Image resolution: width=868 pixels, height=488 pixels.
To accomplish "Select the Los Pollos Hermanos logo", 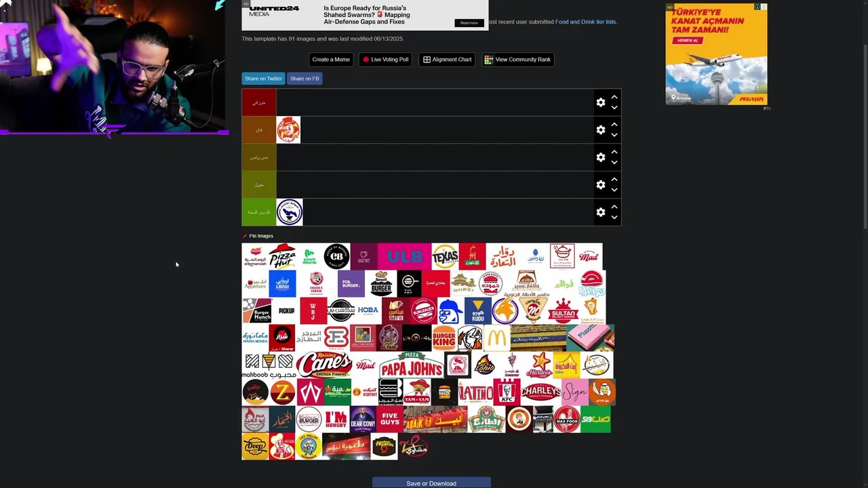I will [309, 447].
